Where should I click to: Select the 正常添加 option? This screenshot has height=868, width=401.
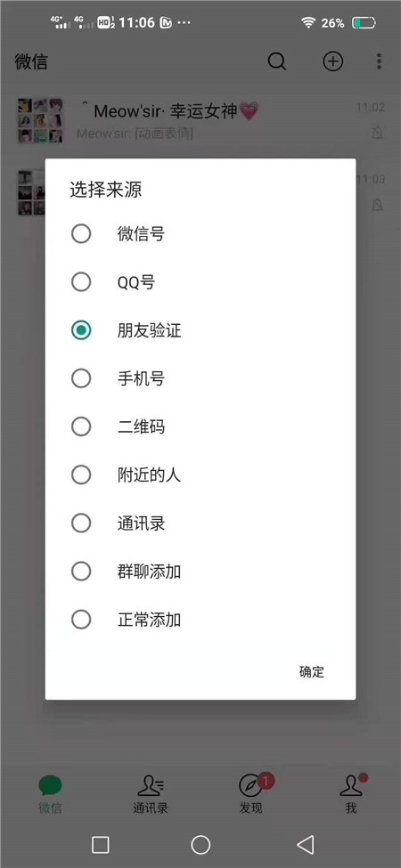coord(200,620)
